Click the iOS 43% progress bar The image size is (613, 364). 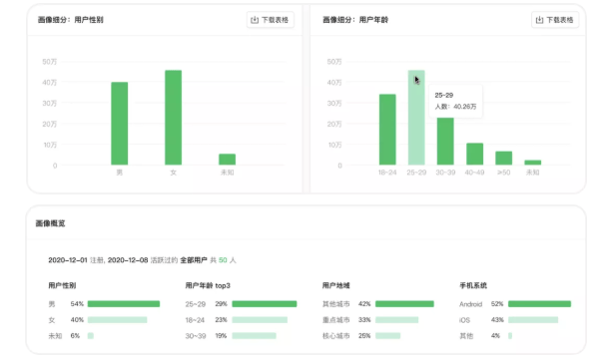tap(533, 320)
